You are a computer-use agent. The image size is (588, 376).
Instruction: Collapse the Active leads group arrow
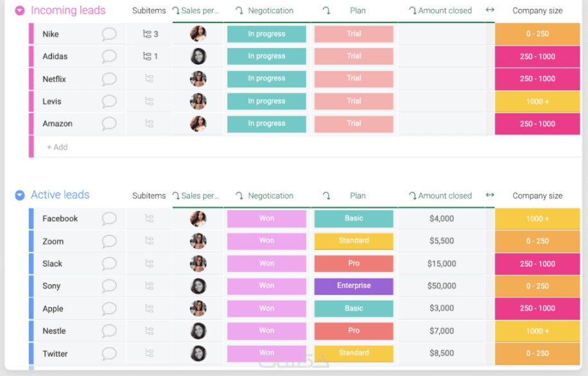20,195
